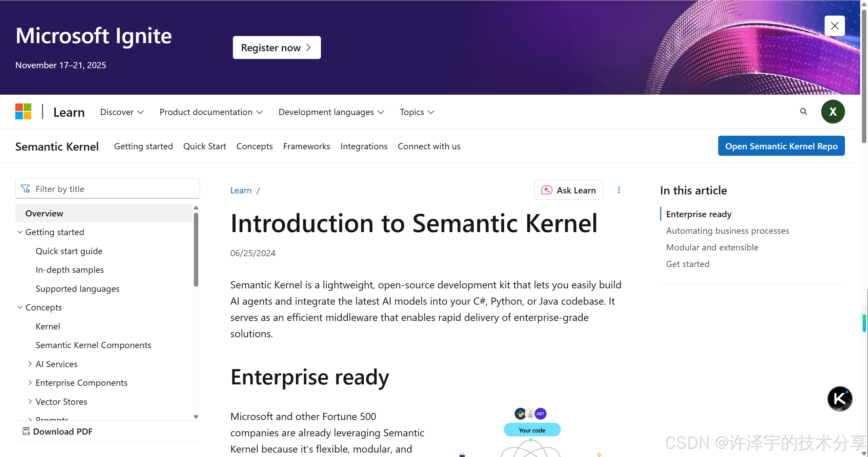Open the more options kebab menu
The image size is (868, 457).
(619, 190)
